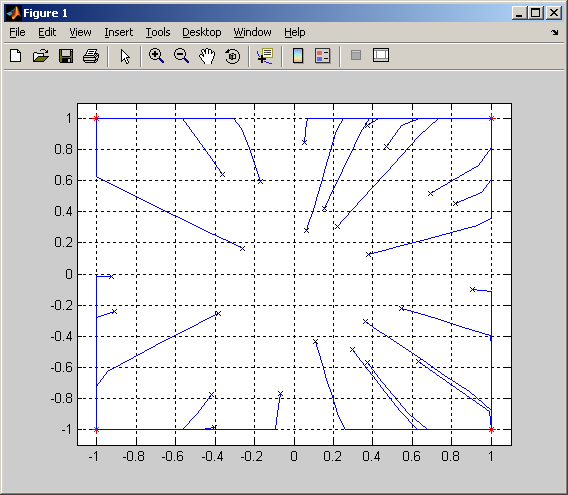Print the figure with the printer icon
The height and width of the screenshot is (495, 568).
point(91,56)
